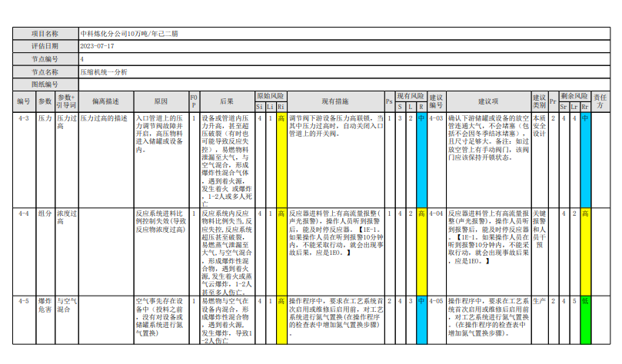The height and width of the screenshot is (364, 622).
Task: Select the 项目名称 label cell
Action: pos(45,34)
